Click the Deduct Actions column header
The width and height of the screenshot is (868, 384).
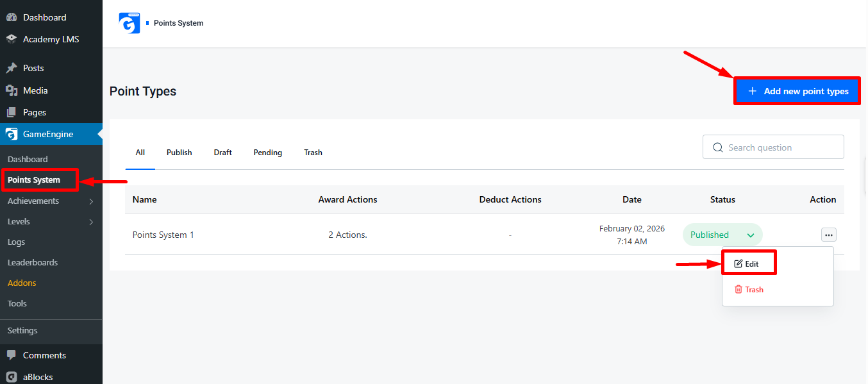tap(510, 199)
